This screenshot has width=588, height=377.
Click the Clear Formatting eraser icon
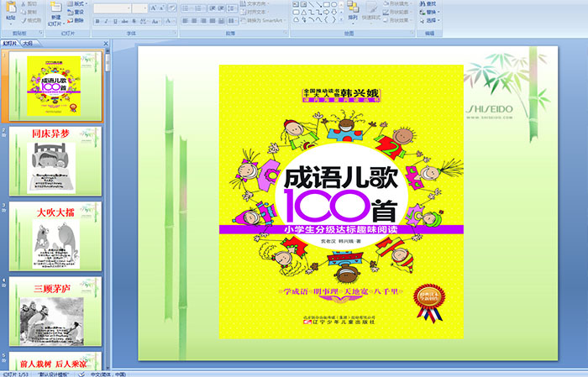[x=172, y=8]
